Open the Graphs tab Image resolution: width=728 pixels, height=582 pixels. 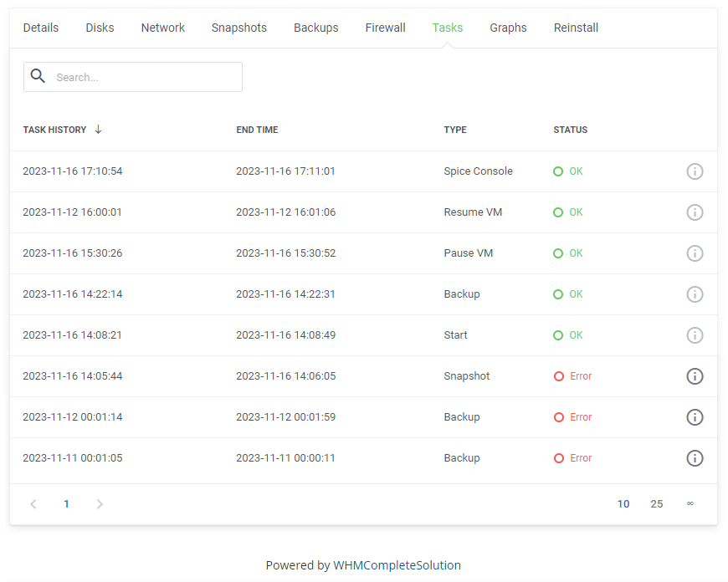509,28
